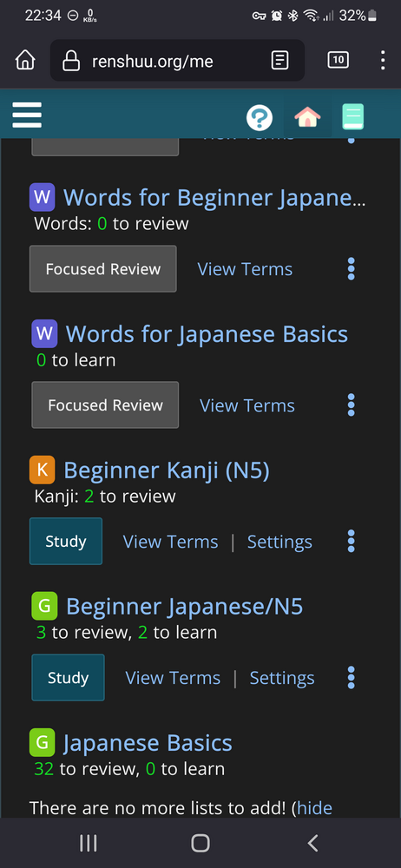Open the browser three-dot overflow menu

click(383, 61)
